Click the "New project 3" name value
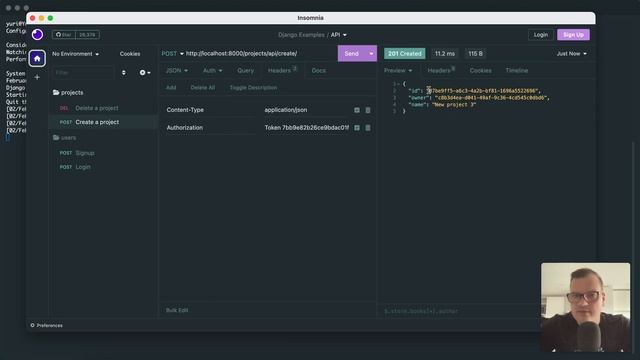 click(x=454, y=104)
